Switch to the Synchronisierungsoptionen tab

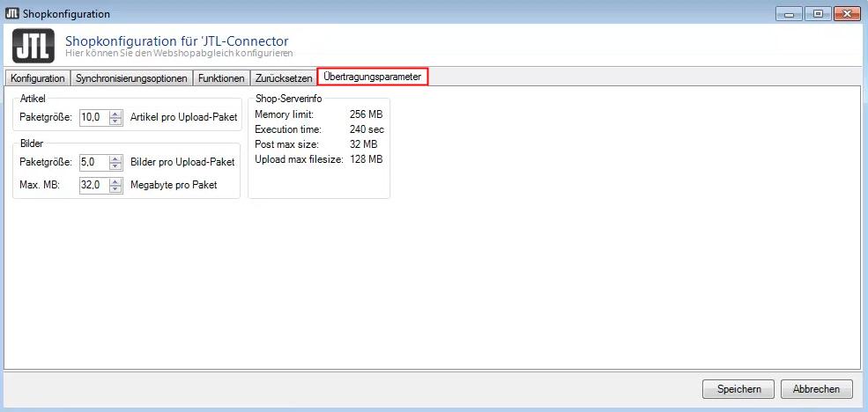131,77
